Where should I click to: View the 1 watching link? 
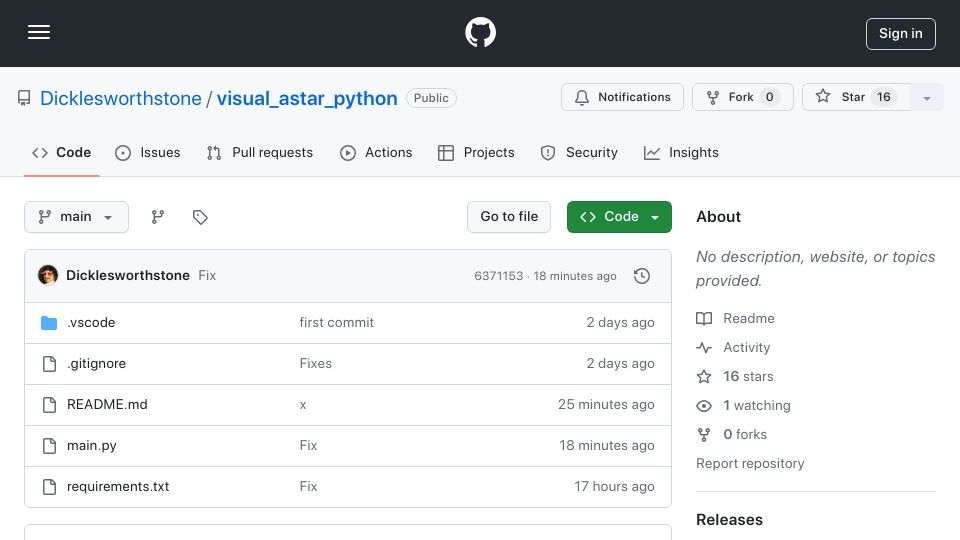pyautogui.click(x=743, y=405)
